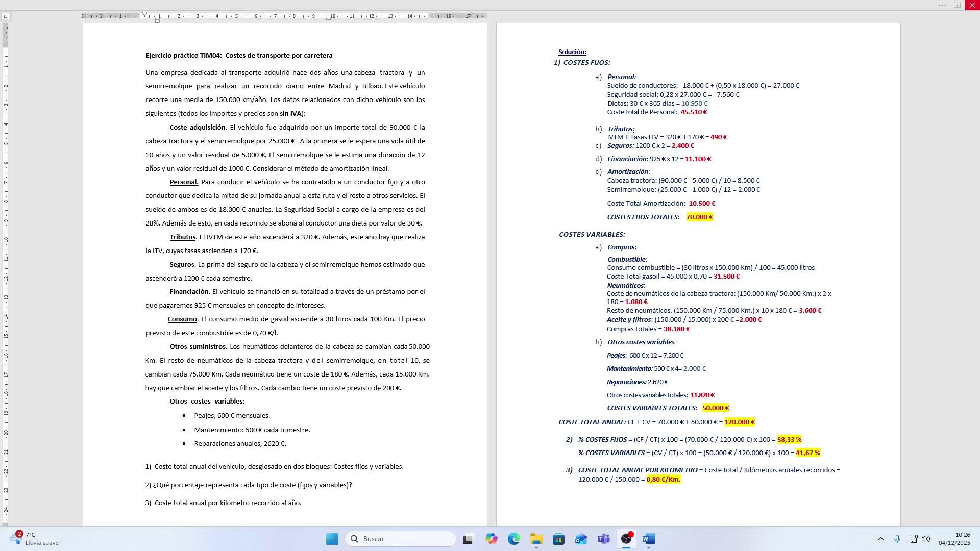980x551 pixels.
Task: Switch to OBS Studio on the taskbar
Action: [626, 539]
